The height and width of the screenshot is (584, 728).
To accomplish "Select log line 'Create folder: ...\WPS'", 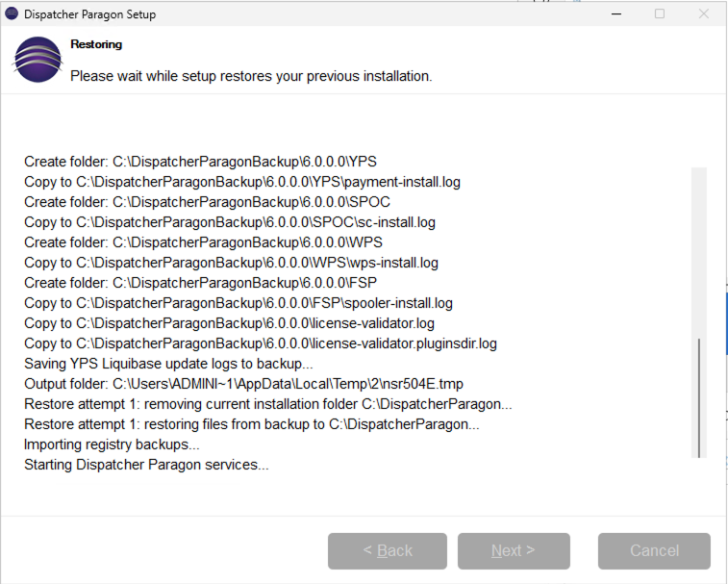I will 203,242.
